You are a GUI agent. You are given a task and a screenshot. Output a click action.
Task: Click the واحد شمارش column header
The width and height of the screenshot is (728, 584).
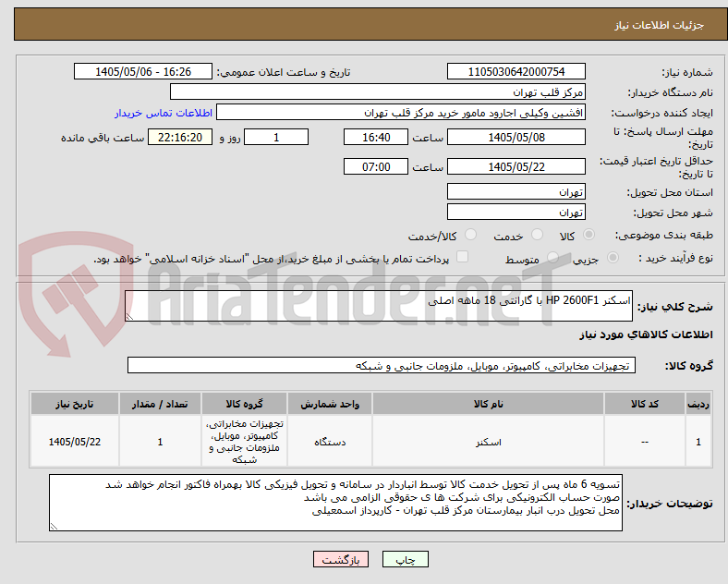tap(330, 404)
